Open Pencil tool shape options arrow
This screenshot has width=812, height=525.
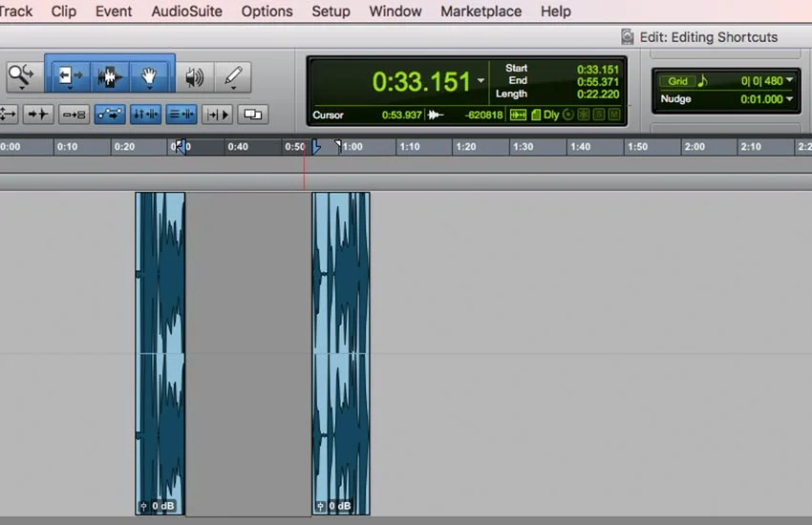click(233, 89)
